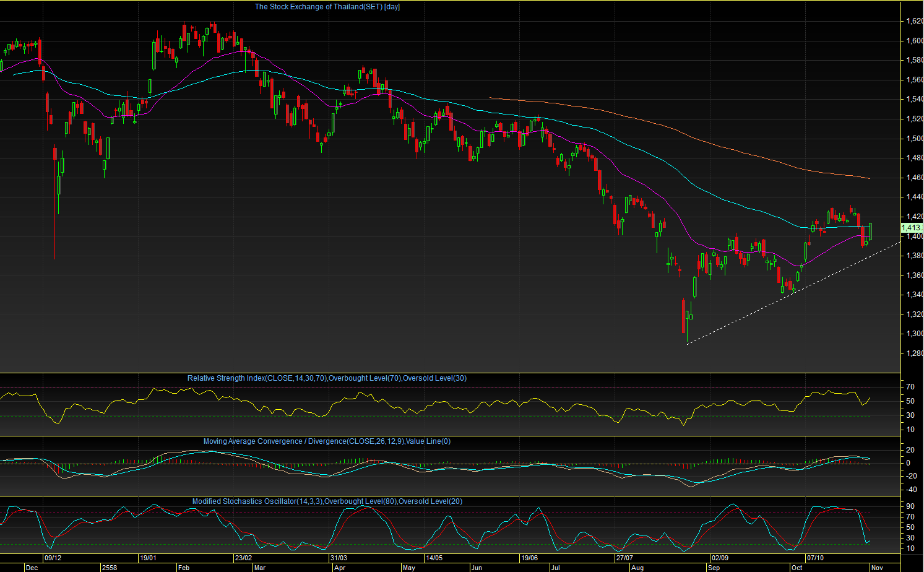The image size is (924, 572).
Task: Click the 1,500 price axis label
Action: [915, 139]
